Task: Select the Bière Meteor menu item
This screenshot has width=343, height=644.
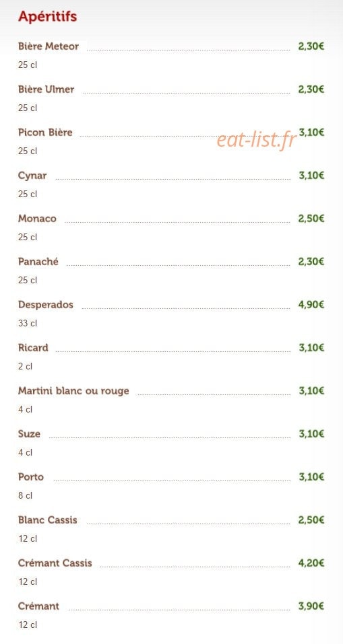Action: click(x=49, y=46)
